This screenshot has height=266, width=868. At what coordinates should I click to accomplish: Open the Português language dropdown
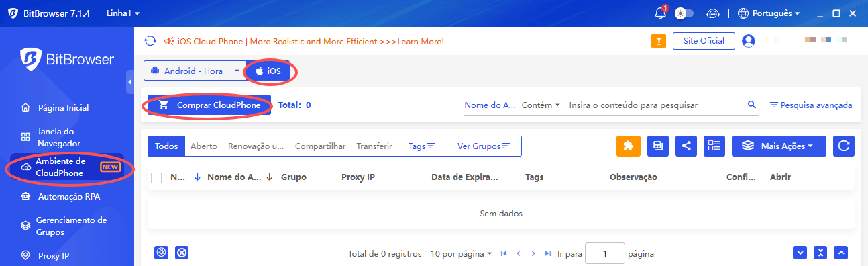click(x=769, y=13)
